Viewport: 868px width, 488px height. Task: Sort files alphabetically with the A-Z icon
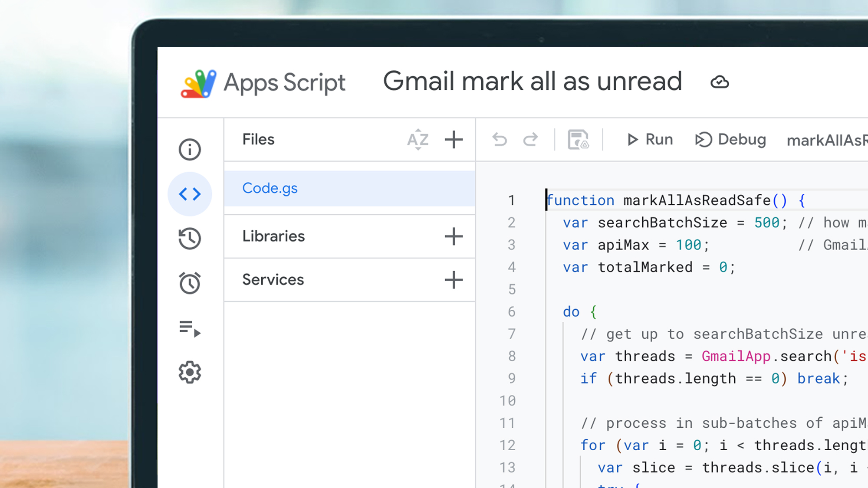(418, 140)
